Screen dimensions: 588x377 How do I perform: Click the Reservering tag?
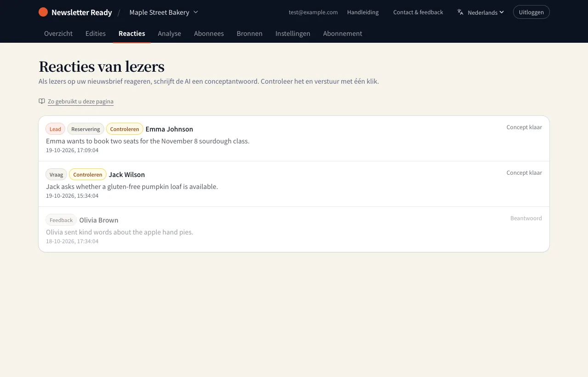pos(85,129)
